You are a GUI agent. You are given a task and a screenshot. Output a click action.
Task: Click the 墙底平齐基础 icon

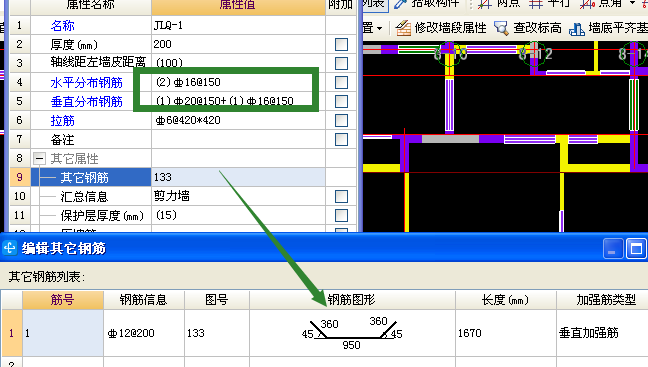(577, 29)
